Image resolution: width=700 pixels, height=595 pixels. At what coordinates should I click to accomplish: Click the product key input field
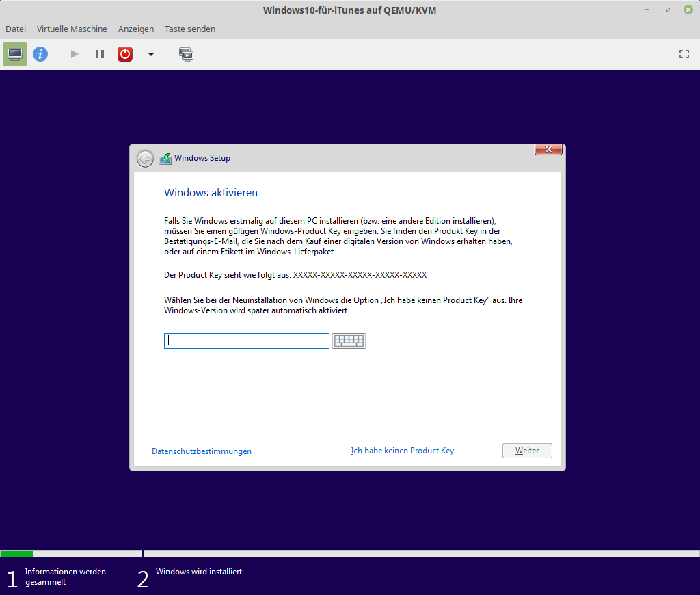(x=247, y=341)
